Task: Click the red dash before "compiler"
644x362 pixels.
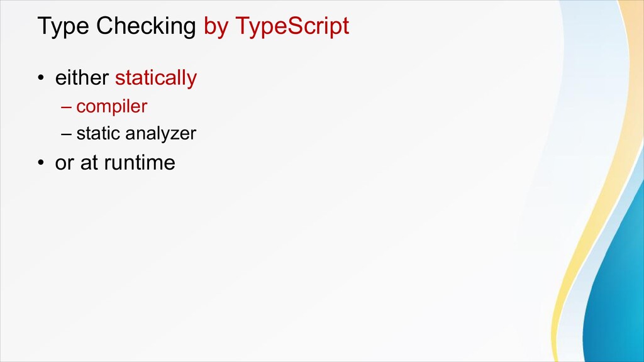Action: (x=67, y=107)
